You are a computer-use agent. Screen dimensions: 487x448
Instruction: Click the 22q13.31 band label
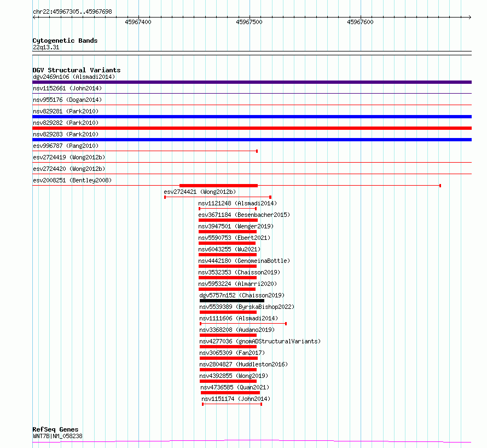click(x=46, y=47)
